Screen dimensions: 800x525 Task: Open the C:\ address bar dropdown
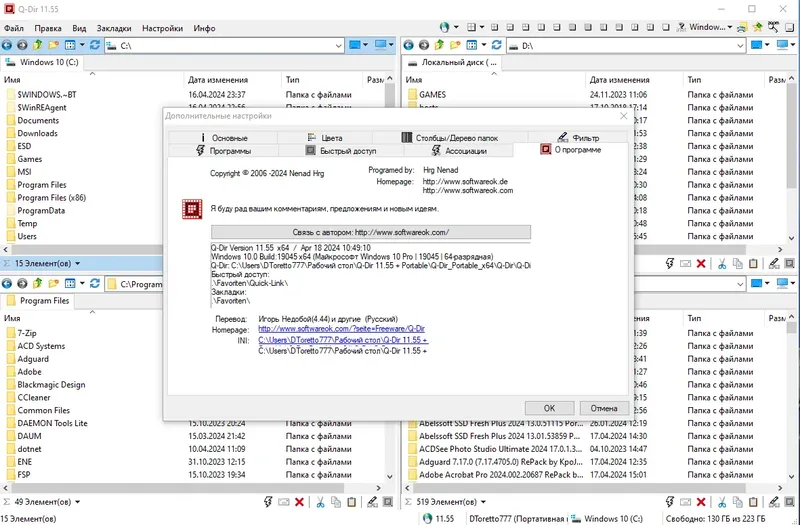coord(338,46)
